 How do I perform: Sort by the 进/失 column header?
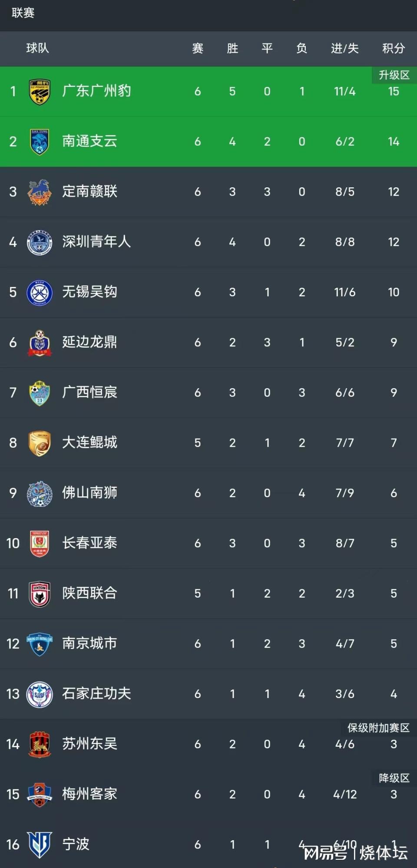[345, 48]
